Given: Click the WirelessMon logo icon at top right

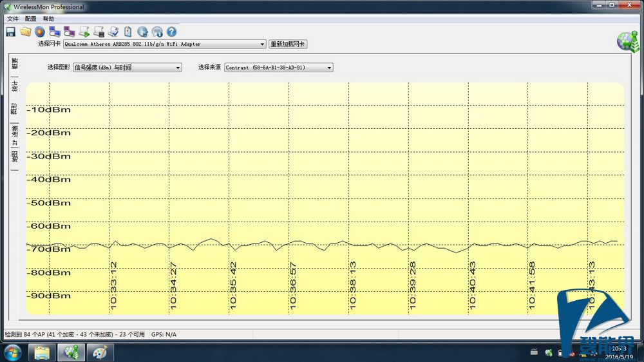Looking at the screenshot, I should pyautogui.click(x=626, y=41).
